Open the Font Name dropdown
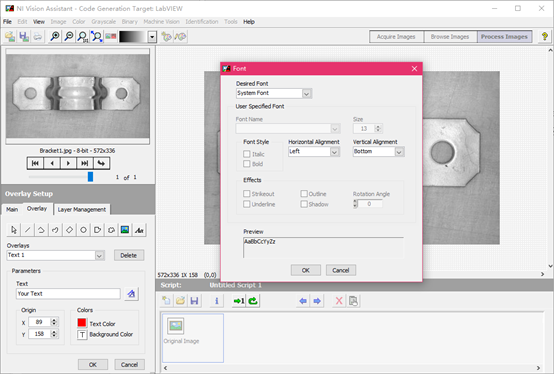The height and width of the screenshot is (374, 554). coord(335,129)
